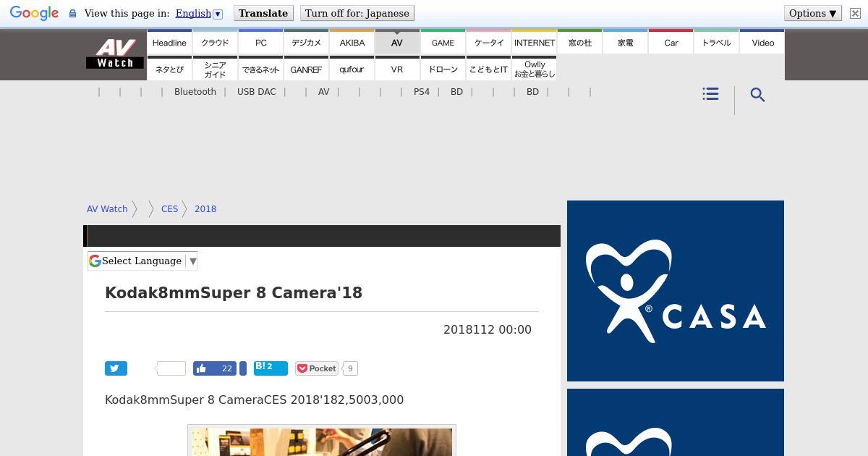Turn off translation for Japanese

click(x=357, y=13)
